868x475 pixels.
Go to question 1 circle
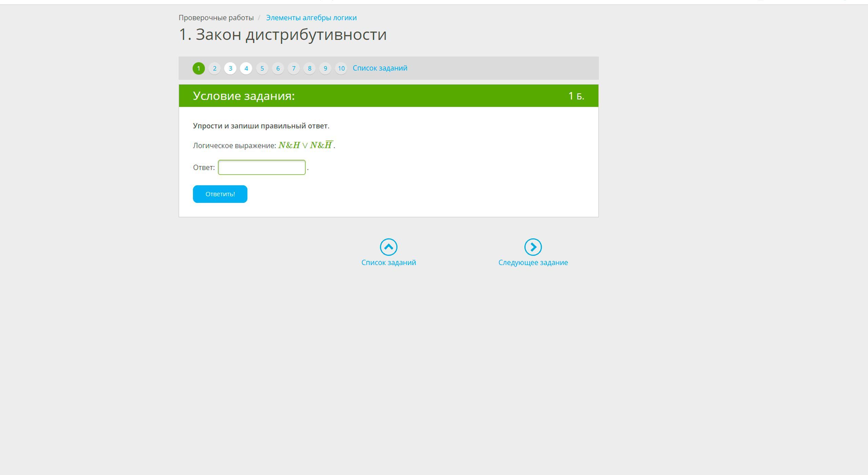[x=199, y=68]
